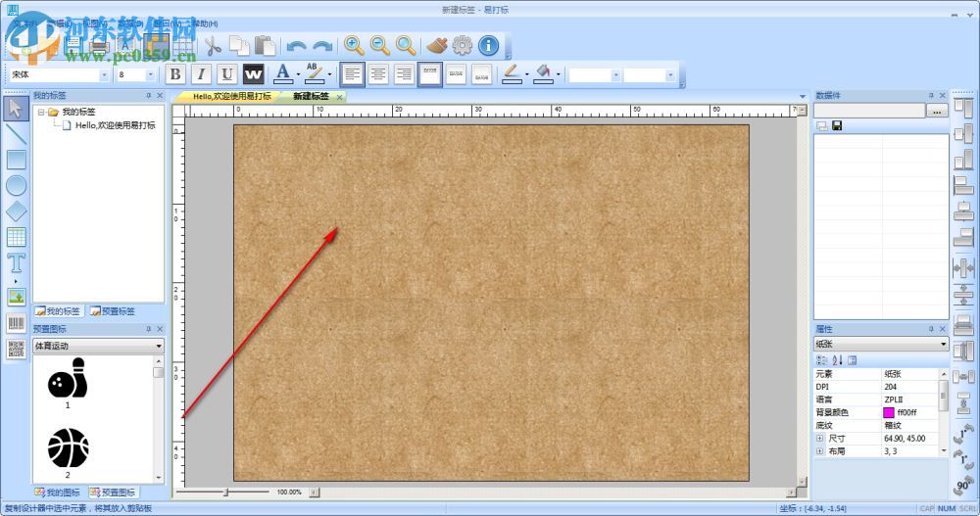The width and height of the screenshot is (980, 516).
Task: Open the info about icon
Action: pyautogui.click(x=489, y=45)
